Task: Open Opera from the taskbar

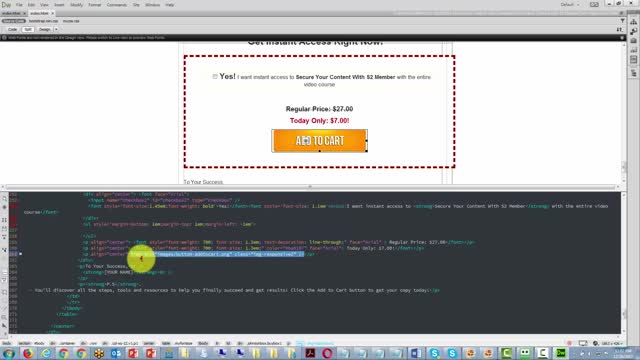Action: (327, 353)
